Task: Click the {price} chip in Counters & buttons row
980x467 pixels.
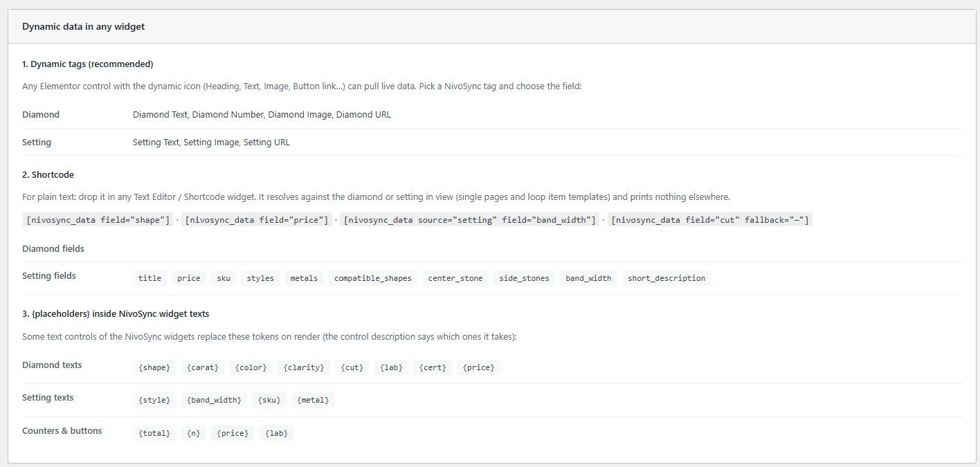Action: tap(233, 433)
